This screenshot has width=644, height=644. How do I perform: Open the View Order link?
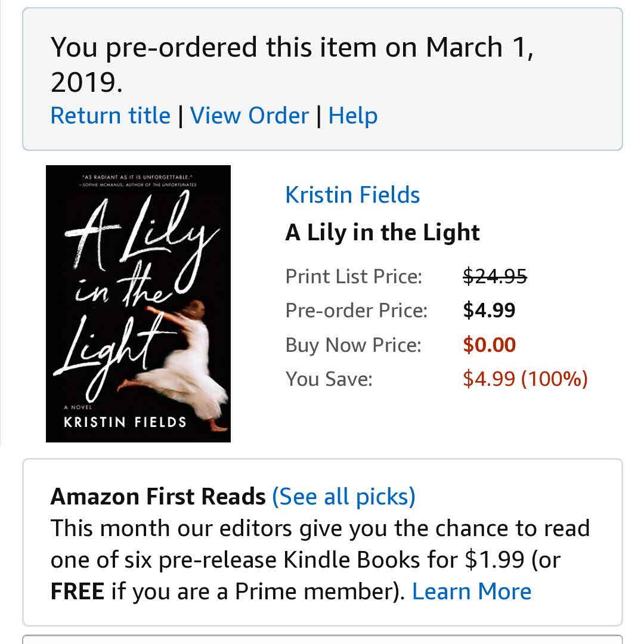tap(249, 116)
